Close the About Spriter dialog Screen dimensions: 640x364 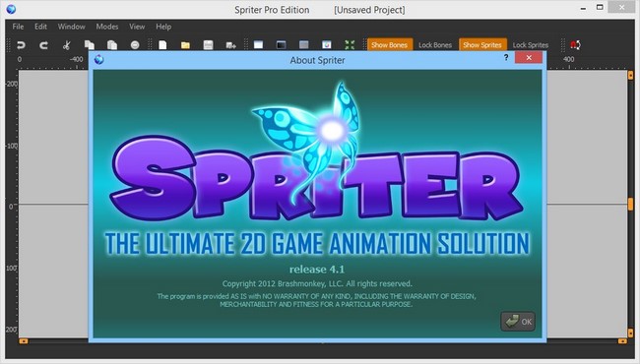(529, 57)
